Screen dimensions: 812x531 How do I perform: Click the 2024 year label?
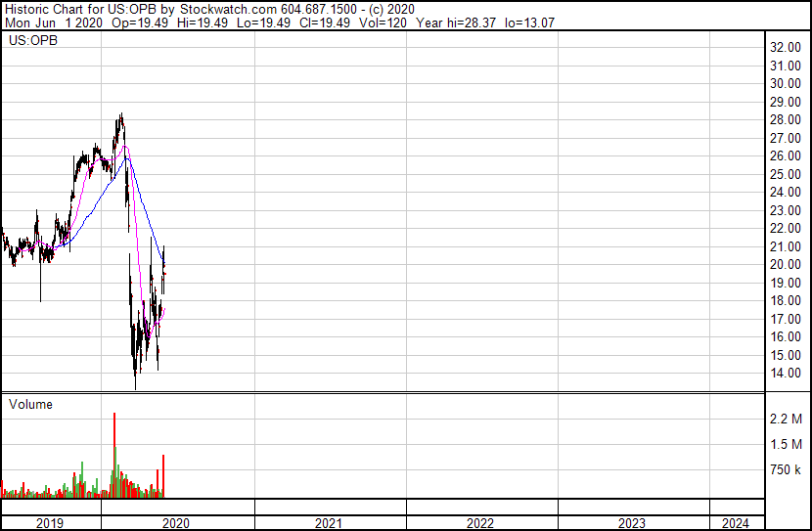tap(736, 523)
